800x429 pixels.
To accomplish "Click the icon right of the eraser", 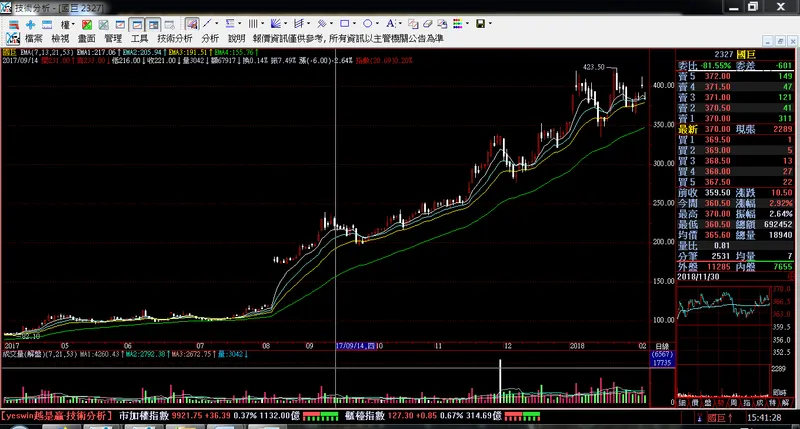I will click(x=442, y=24).
